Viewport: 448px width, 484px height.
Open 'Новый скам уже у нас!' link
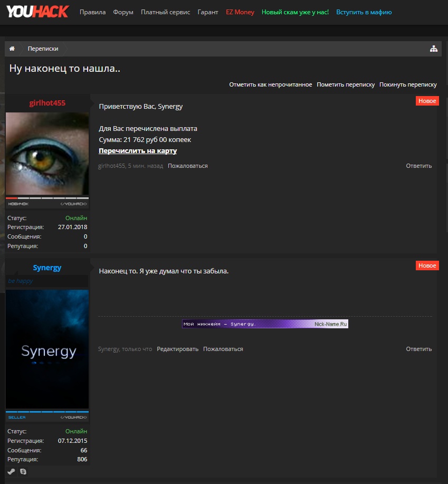(296, 12)
